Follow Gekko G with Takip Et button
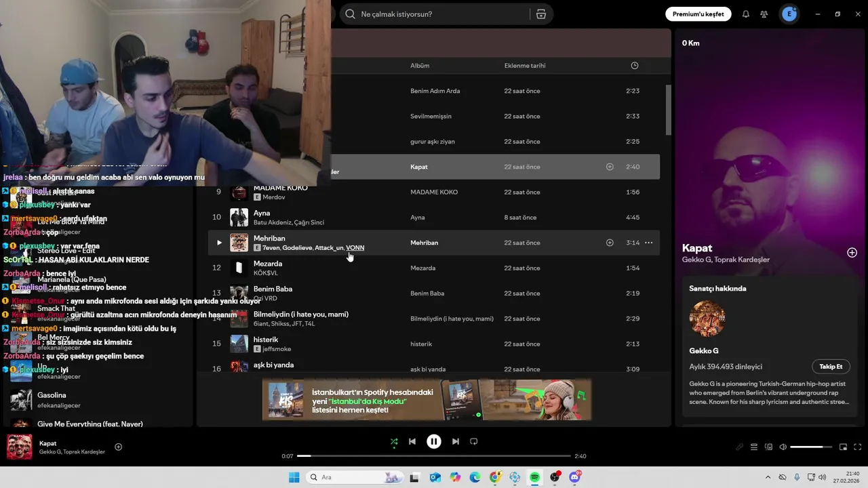868x488 pixels. pos(831,367)
